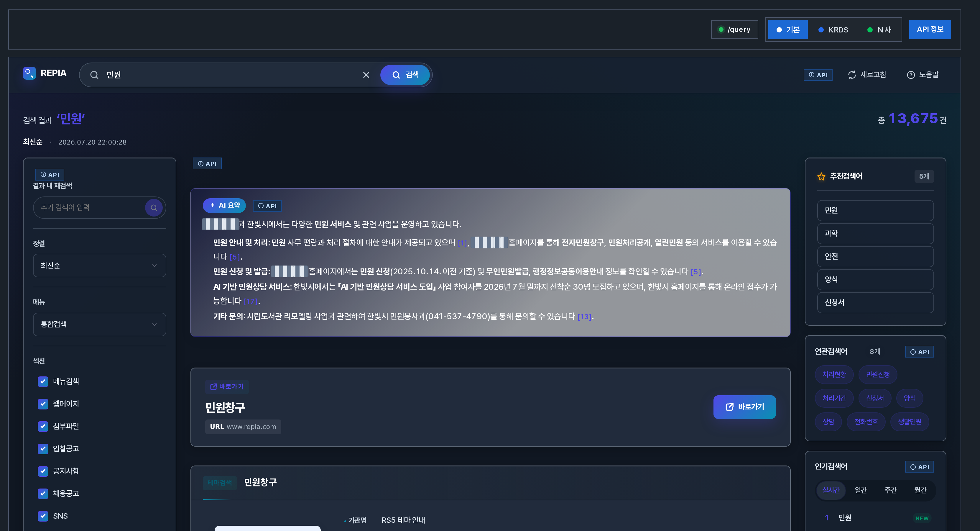
Task: Click API info badge in 연관검색어 panel
Action: tap(920, 352)
